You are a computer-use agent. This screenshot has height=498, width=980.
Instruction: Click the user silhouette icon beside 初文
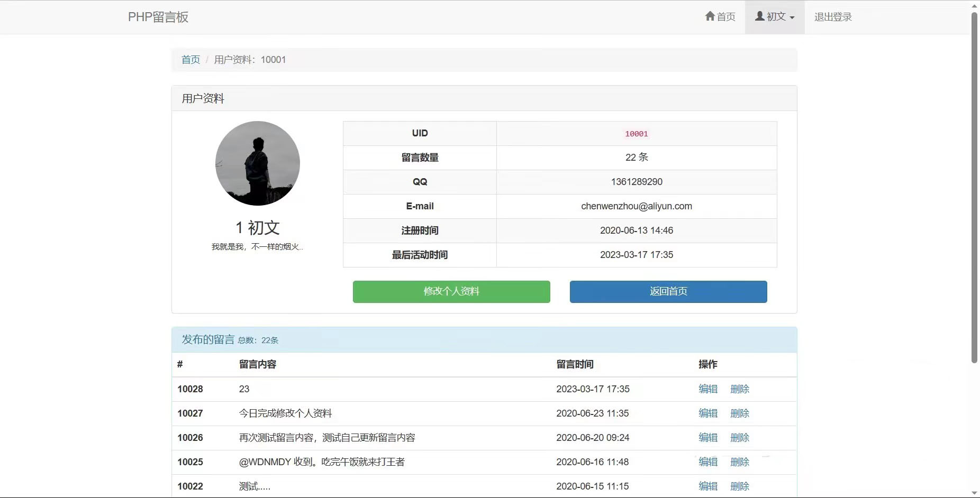pos(759,16)
